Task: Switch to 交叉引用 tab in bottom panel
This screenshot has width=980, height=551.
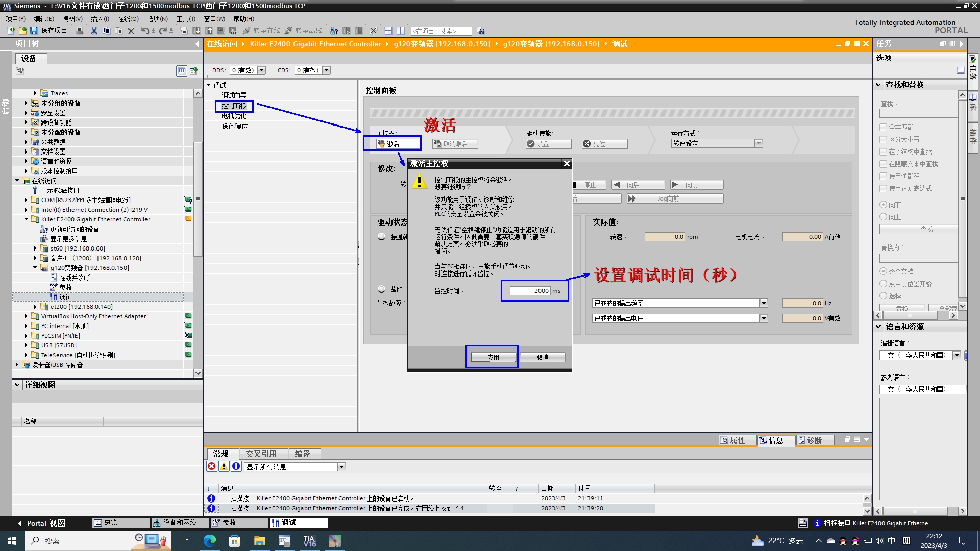Action: [x=264, y=454]
